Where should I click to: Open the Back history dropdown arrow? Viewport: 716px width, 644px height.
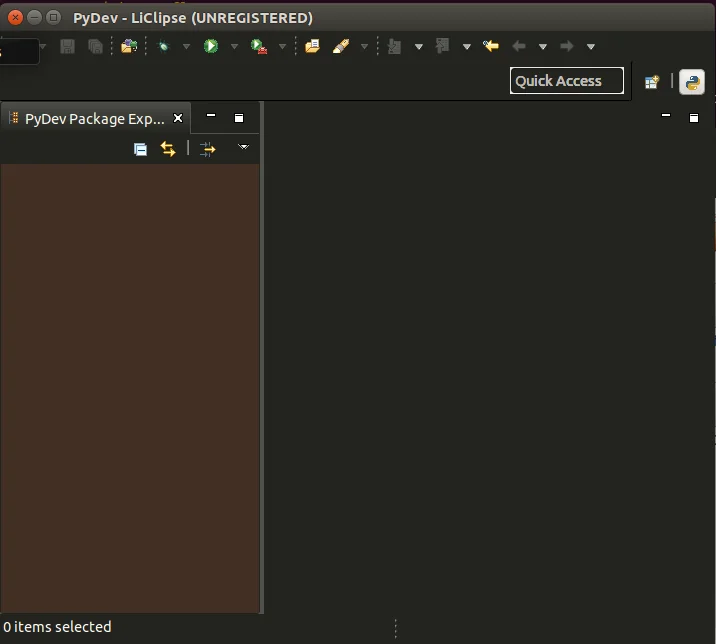pos(542,47)
